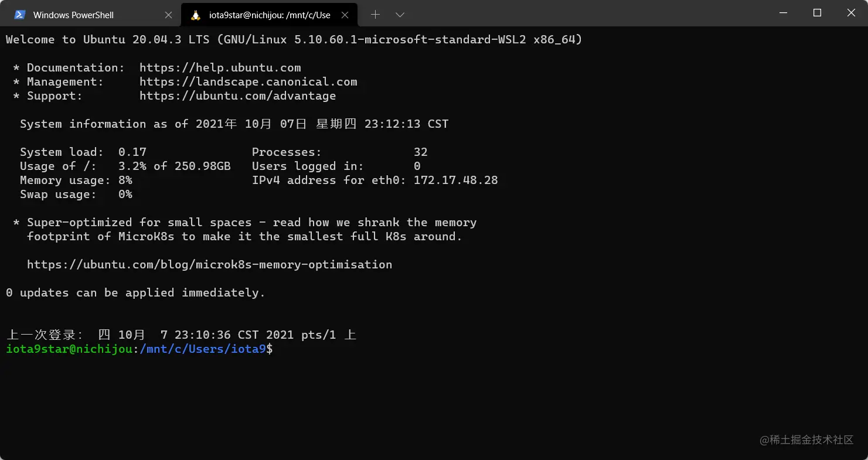This screenshot has height=460, width=868.
Task: Close the Windows PowerShell tab
Action: pyautogui.click(x=168, y=15)
